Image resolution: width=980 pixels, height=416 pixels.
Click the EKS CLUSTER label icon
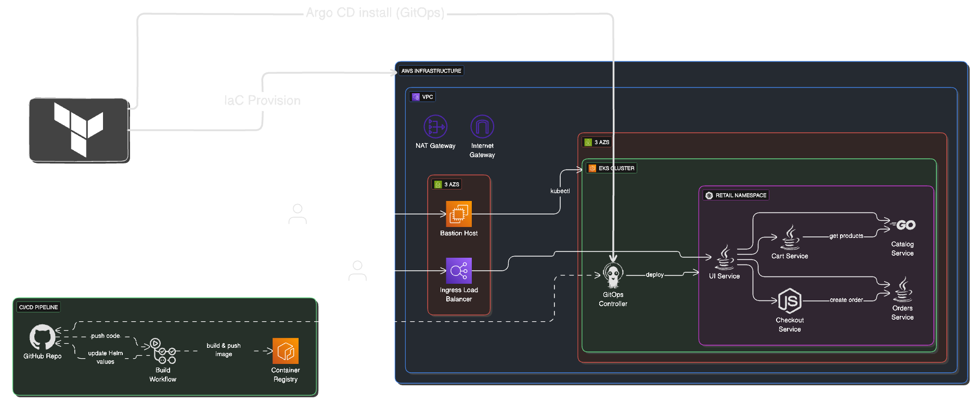[592, 168]
